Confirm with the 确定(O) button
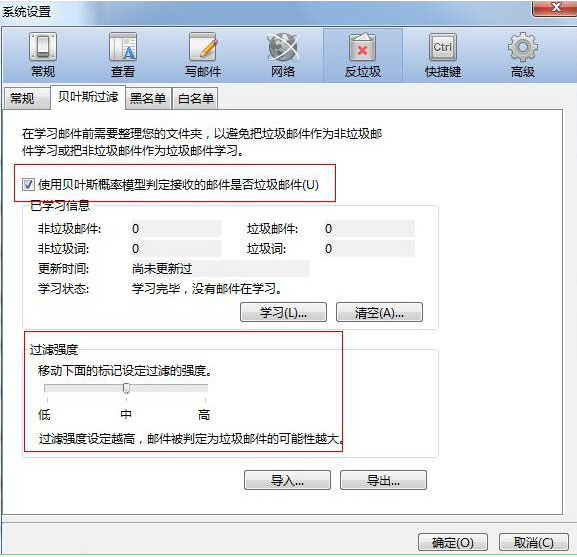Image resolution: width=577 pixels, height=557 pixels. (x=453, y=542)
